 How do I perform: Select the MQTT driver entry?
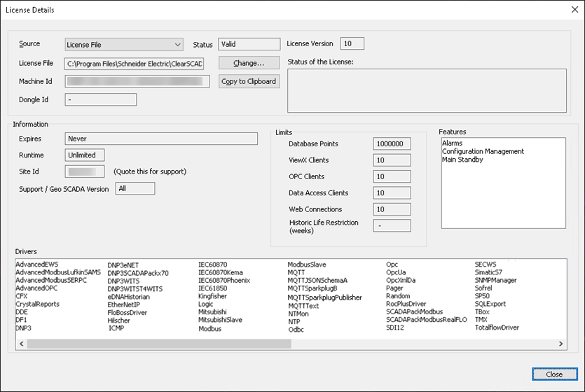click(298, 273)
